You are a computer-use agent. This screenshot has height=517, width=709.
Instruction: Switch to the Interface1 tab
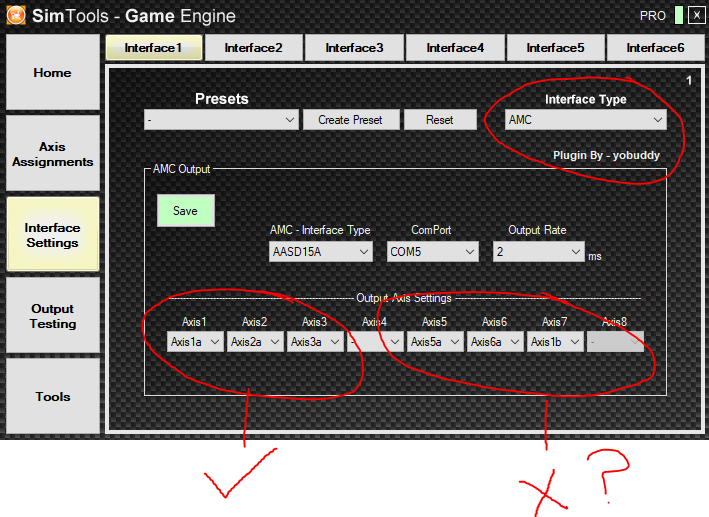(x=154, y=47)
